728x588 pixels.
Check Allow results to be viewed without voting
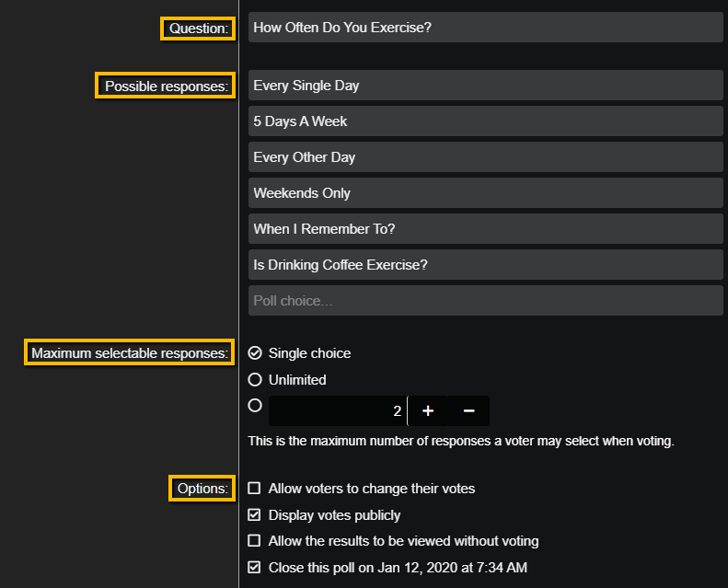pos(255,541)
